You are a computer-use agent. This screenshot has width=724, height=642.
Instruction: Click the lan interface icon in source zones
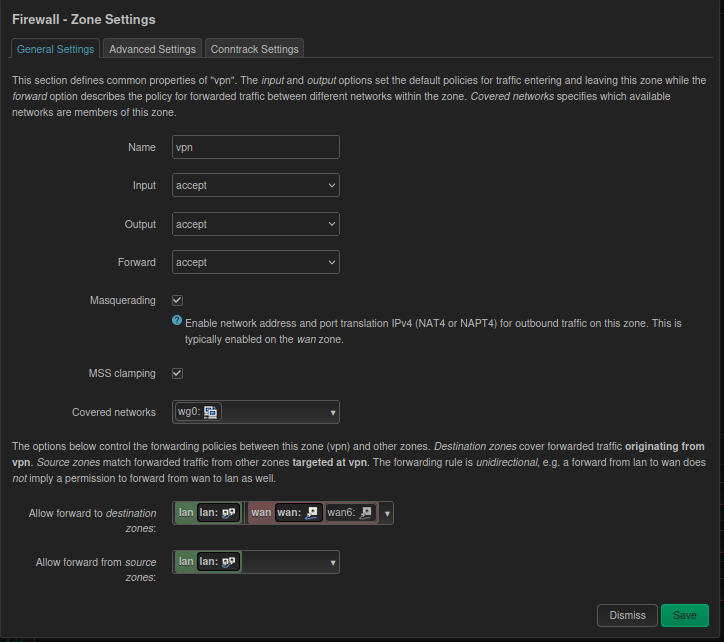[x=229, y=562]
